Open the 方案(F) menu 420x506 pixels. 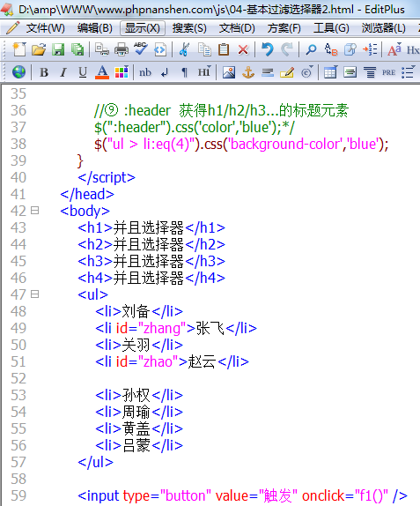(x=284, y=28)
